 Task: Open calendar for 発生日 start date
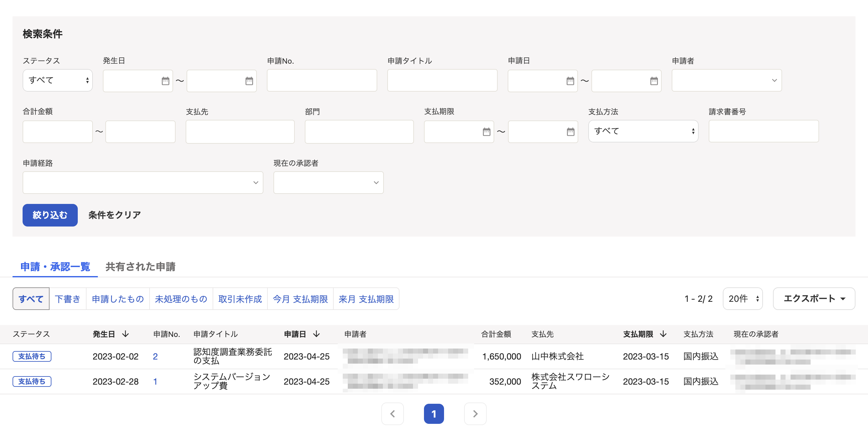165,81
